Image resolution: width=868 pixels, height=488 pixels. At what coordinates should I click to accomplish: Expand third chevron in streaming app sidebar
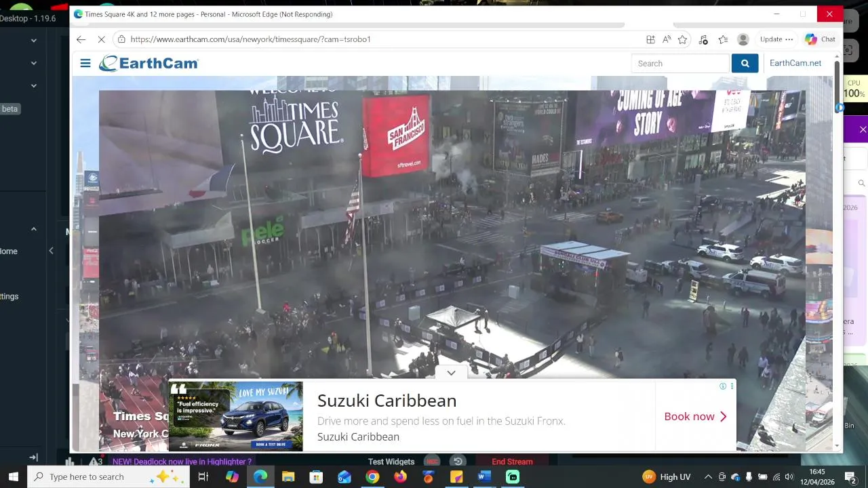[x=33, y=86]
